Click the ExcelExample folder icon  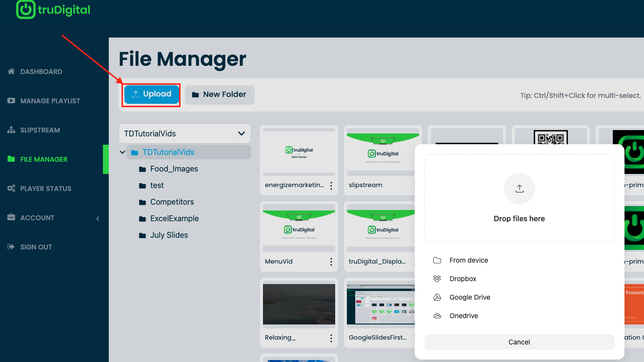[142, 219]
